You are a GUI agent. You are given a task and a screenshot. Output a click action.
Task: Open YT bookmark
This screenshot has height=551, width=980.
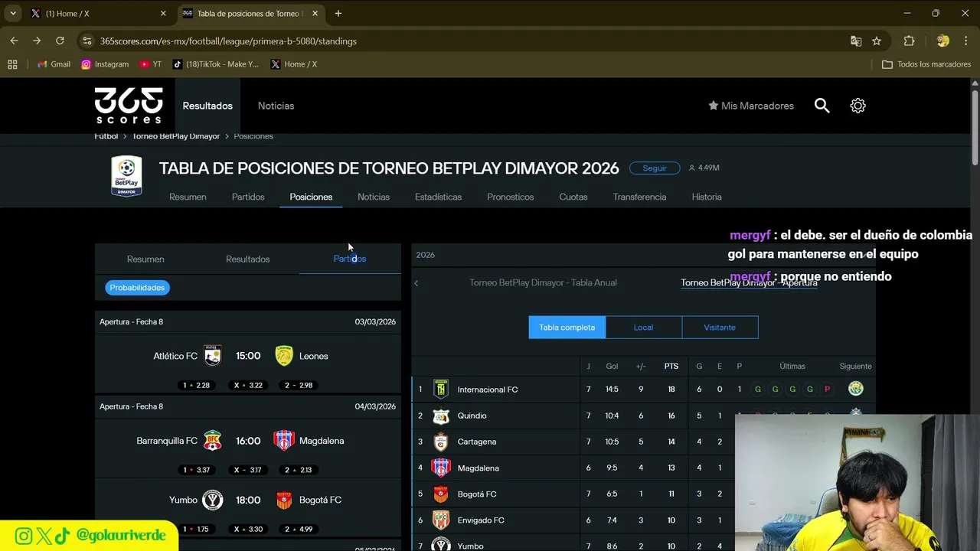click(x=150, y=64)
